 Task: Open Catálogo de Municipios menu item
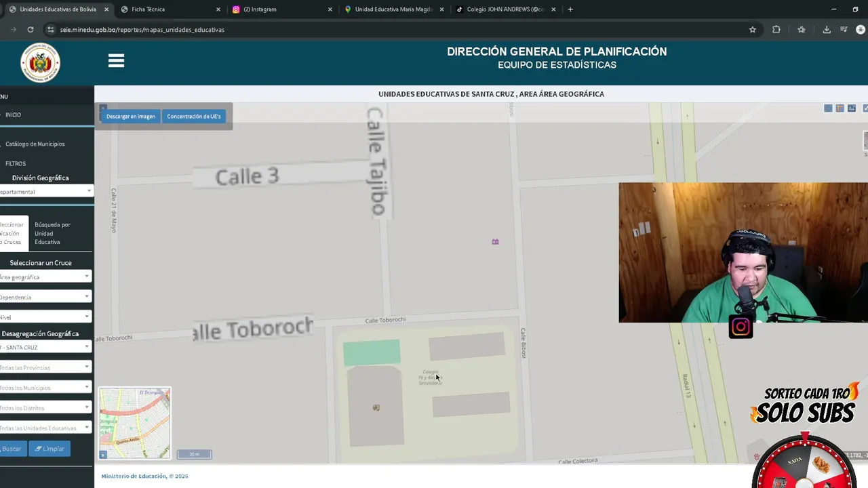[x=35, y=144]
